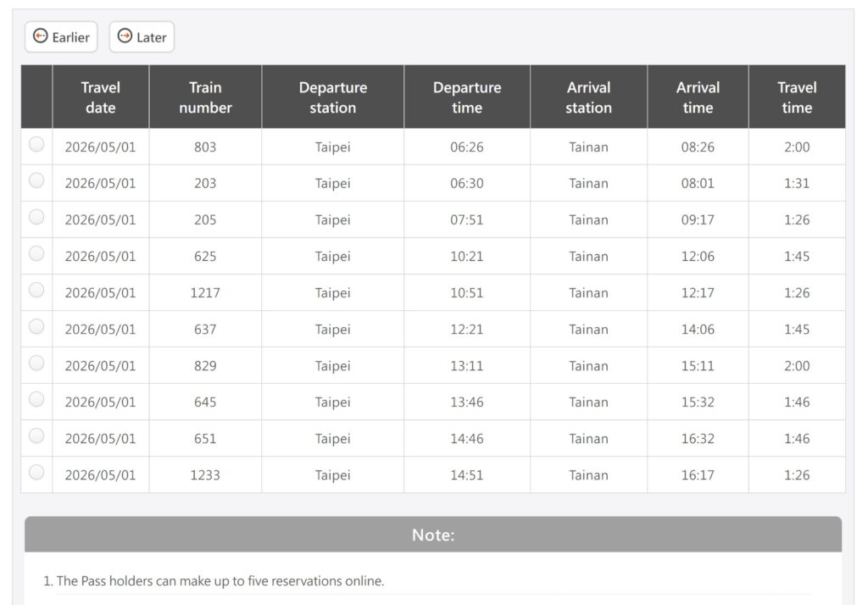Screen dimensions: 868x605
Task: Click the Earlier arrow icon
Action: tap(41, 36)
